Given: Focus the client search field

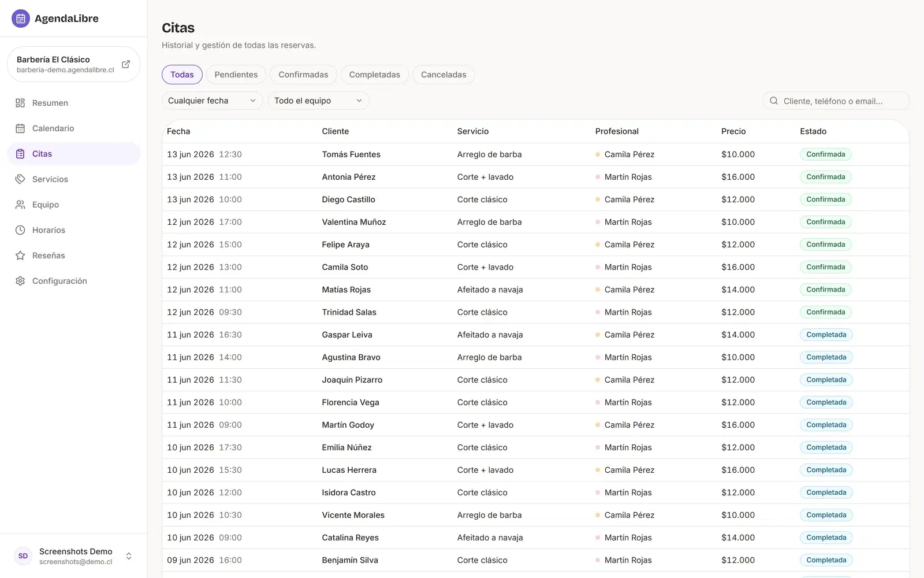Looking at the screenshot, I should click(x=836, y=101).
